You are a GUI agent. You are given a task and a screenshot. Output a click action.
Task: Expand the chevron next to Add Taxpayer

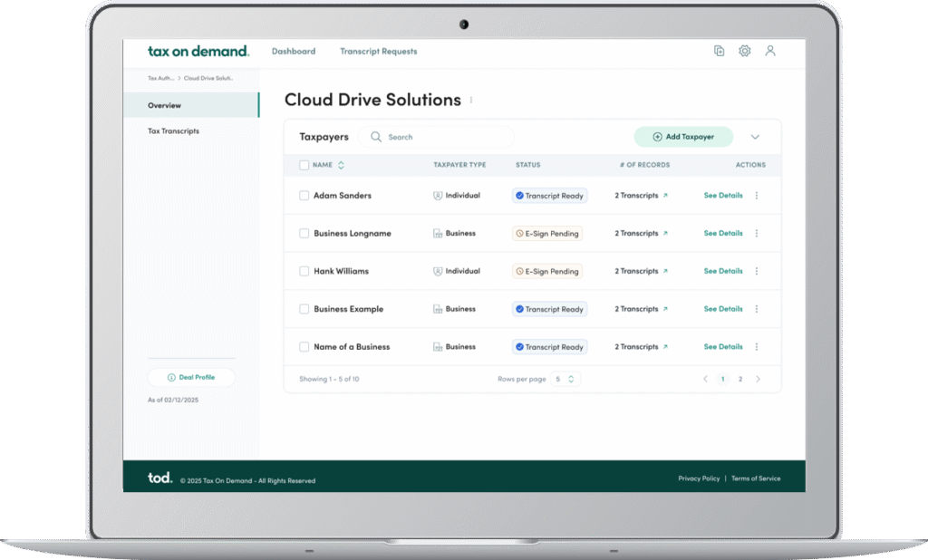pos(755,137)
